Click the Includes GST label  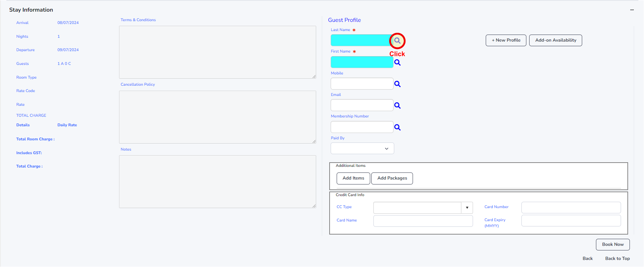29,153
